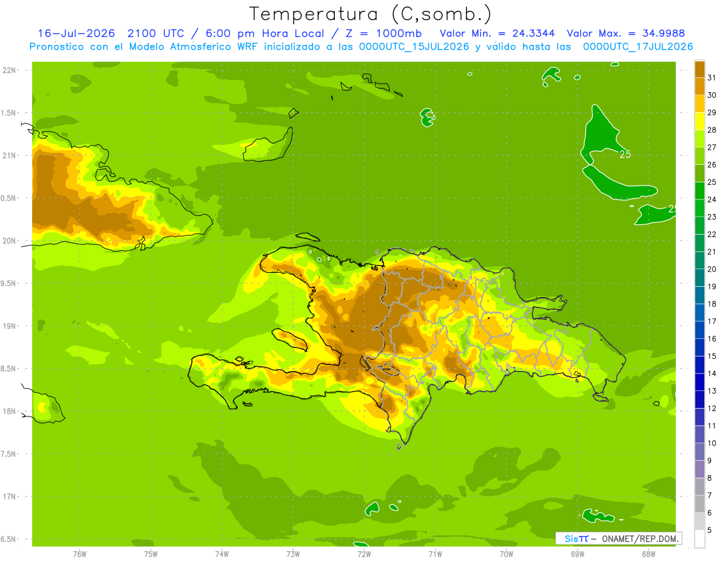Viewport: 728px width, 562px height.
Task: Click the yellow 28–29 legend color band
Action: pyautogui.click(x=699, y=121)
